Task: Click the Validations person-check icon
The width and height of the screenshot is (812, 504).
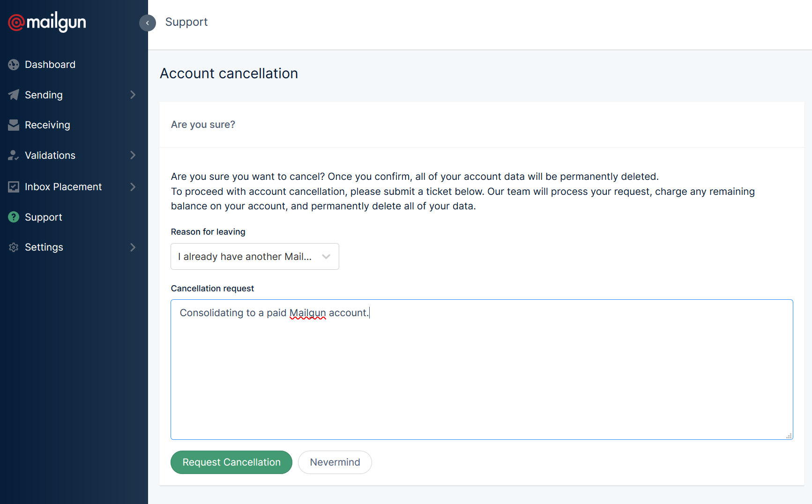Action: tap(14, 156)
